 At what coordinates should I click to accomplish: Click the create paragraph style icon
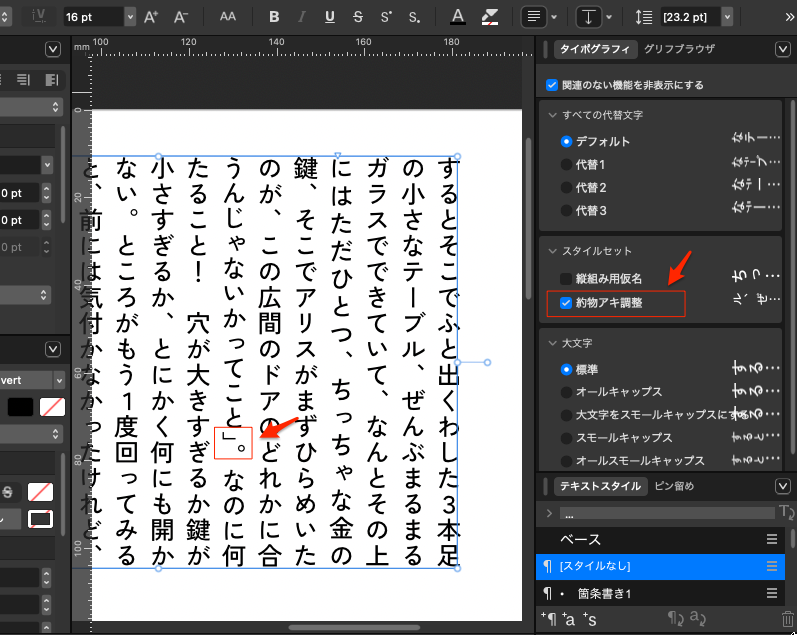[x=547, y=620]
